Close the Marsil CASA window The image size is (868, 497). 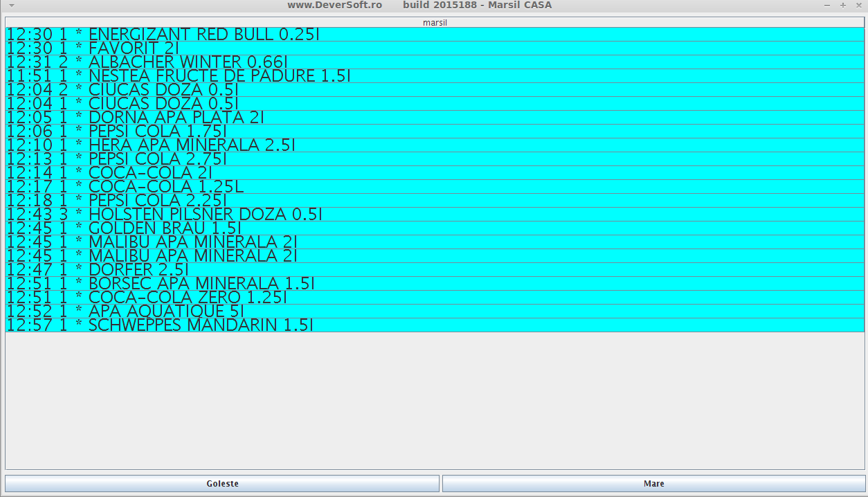coord(858,5)
